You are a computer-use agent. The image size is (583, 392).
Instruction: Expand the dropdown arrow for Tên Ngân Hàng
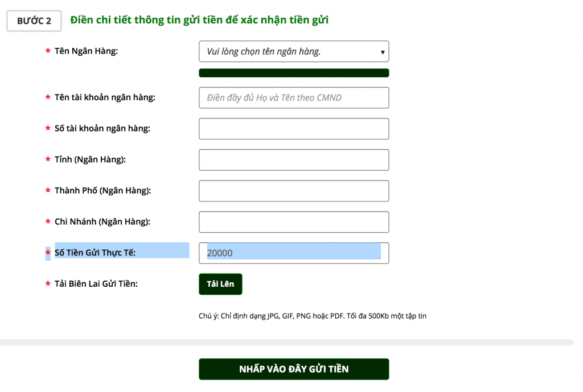pos(384,51)
